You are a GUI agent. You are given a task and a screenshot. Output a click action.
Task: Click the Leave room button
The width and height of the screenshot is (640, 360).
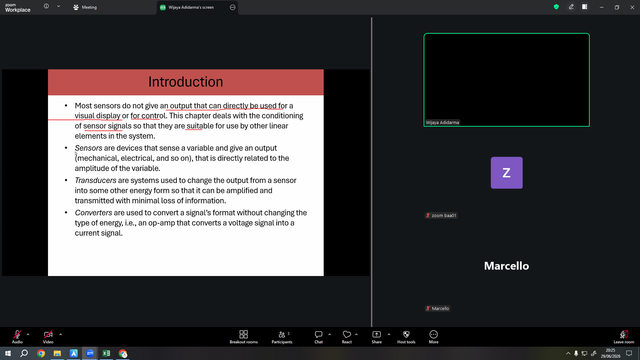(x=624, y=337)
